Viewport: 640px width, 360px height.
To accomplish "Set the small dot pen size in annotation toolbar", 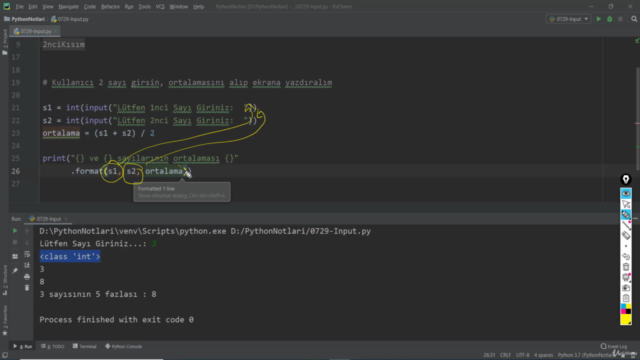I will pos(626,246).
